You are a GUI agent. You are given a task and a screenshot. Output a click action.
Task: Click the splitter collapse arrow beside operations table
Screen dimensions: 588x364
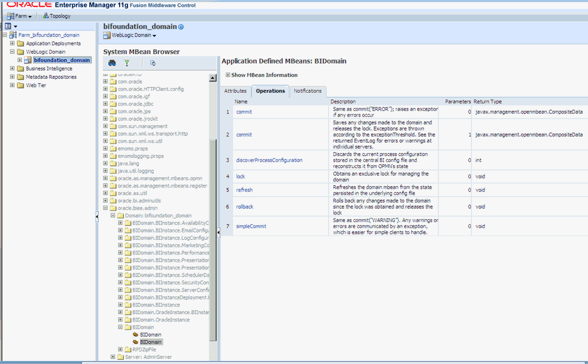tap(218, 232)
